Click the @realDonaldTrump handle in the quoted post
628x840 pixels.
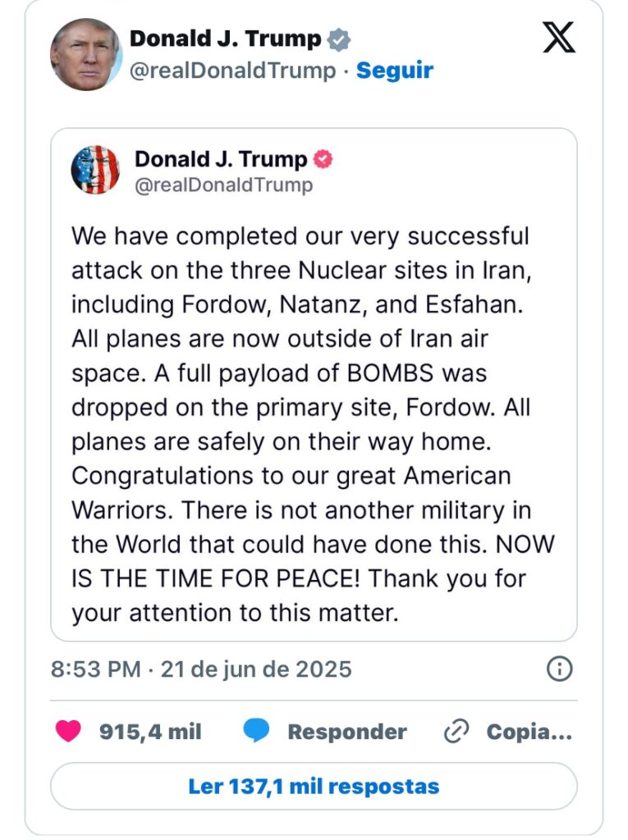tap(223, 185)
